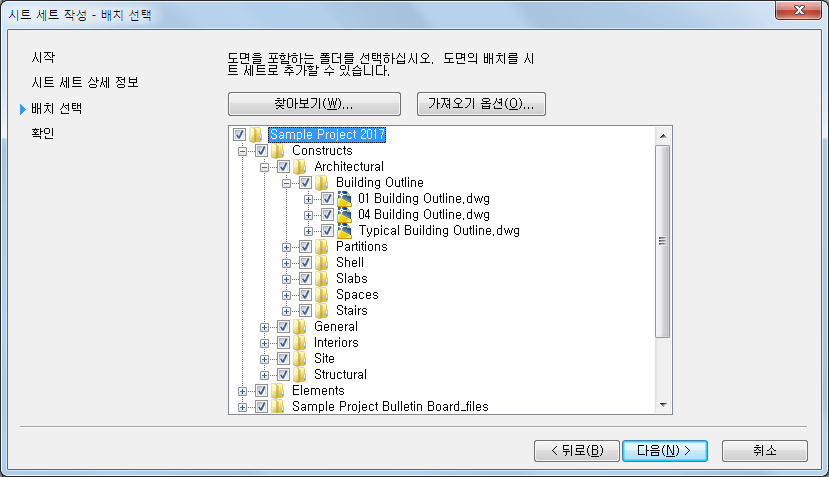Collapse the Building Outline folder node
Viewport: 829px width, 477px height.
click(286, 184)
